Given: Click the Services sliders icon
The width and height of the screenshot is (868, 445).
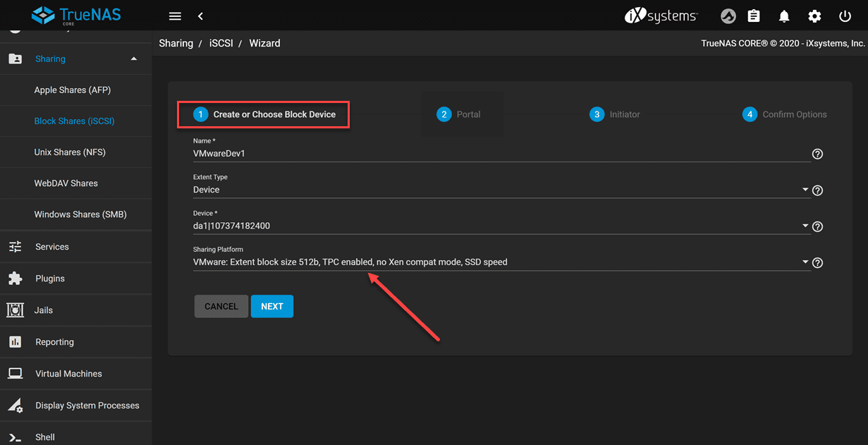Looking at the screenshot, I should (x=15, y=247).
